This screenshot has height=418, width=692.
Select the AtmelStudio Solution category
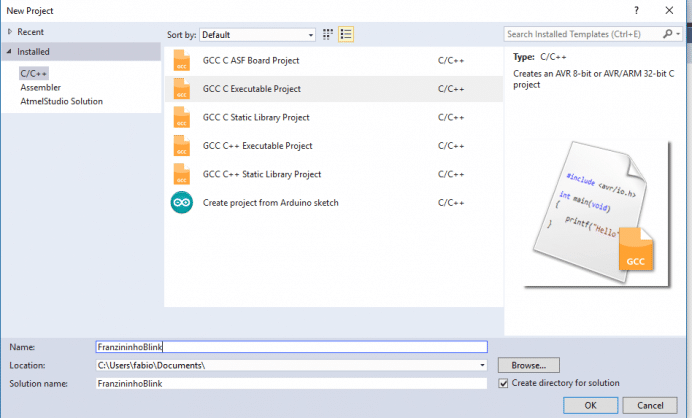(62, 101)
